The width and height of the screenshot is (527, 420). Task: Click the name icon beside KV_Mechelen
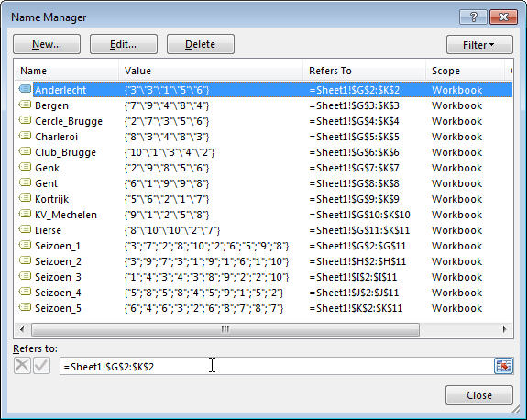point(26,214)
